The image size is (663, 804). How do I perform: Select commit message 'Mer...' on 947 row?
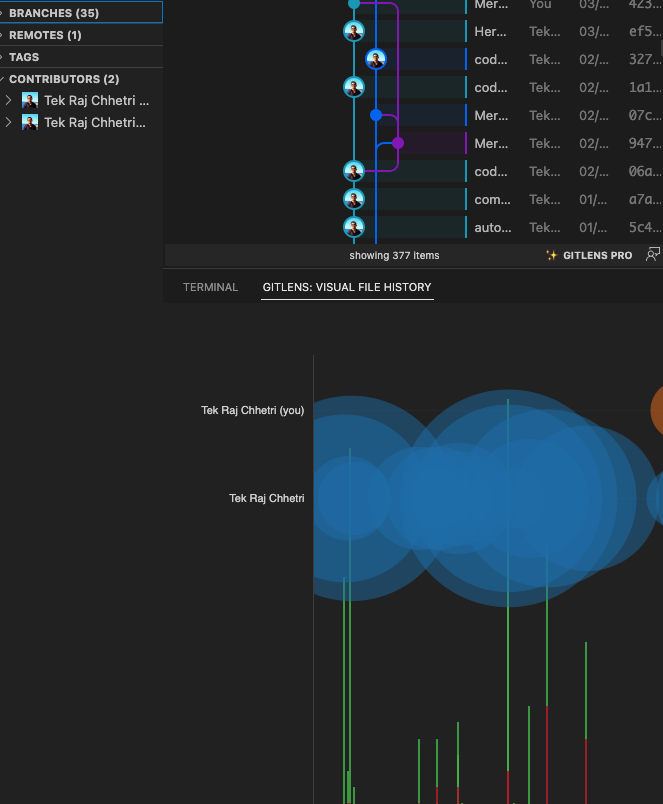(x=491, y=144)
